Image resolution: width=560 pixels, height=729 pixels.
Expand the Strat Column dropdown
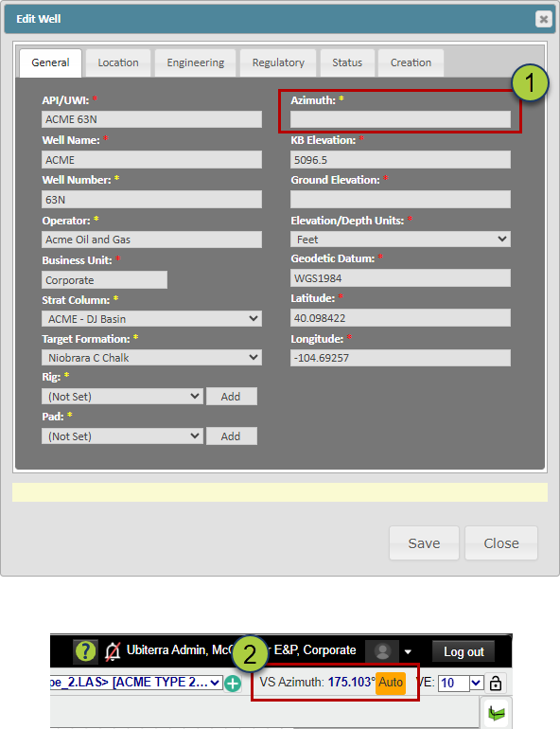tap(152, 319)
